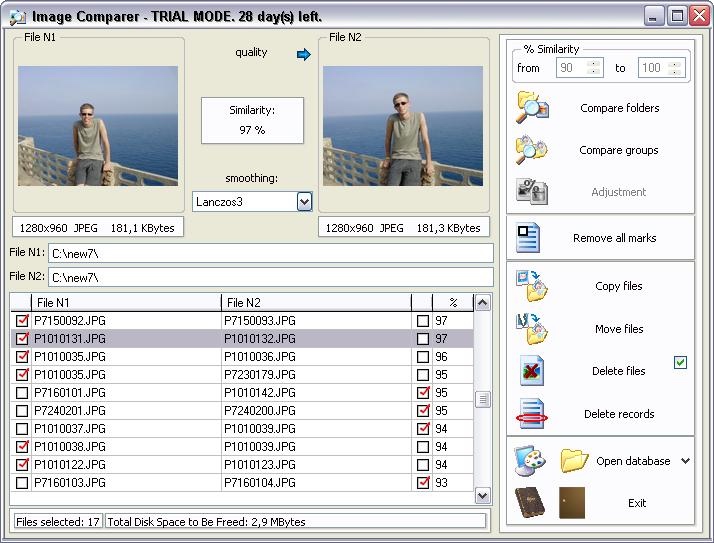Click 181,1 KBytes file info box
This screenshot has width=714, height=543.
coord(98,227)
